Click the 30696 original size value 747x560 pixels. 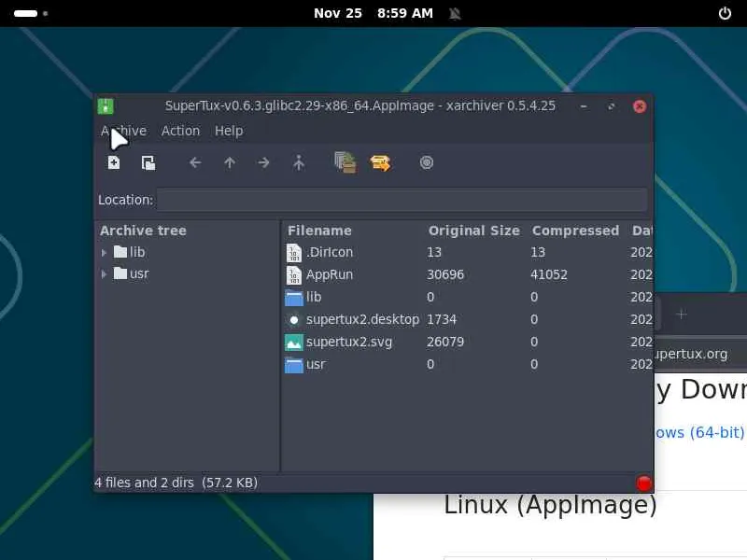pos(445,274)
